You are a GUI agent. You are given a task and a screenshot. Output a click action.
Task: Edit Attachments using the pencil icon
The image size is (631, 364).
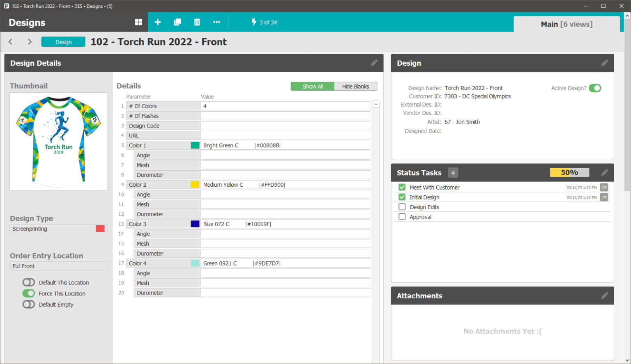coord(604,295)
